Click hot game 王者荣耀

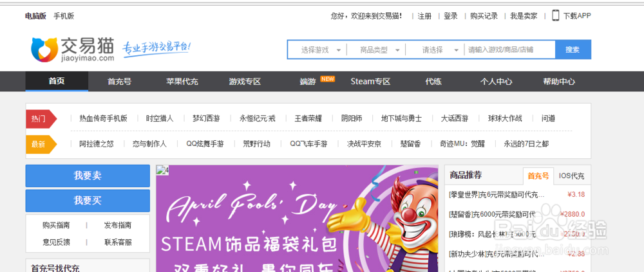coord(308,118)
